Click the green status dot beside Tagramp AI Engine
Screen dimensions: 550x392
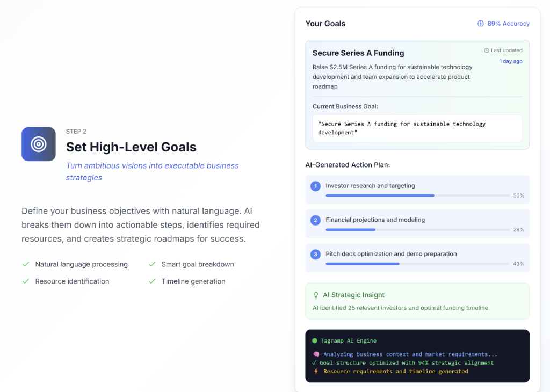315,340
